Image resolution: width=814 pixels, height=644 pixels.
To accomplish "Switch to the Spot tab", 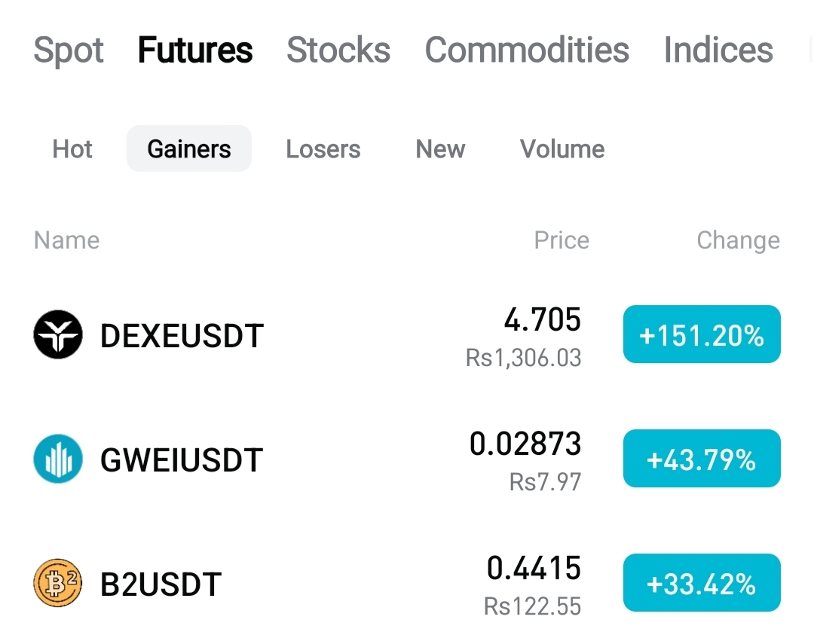I will pos(69,51).
